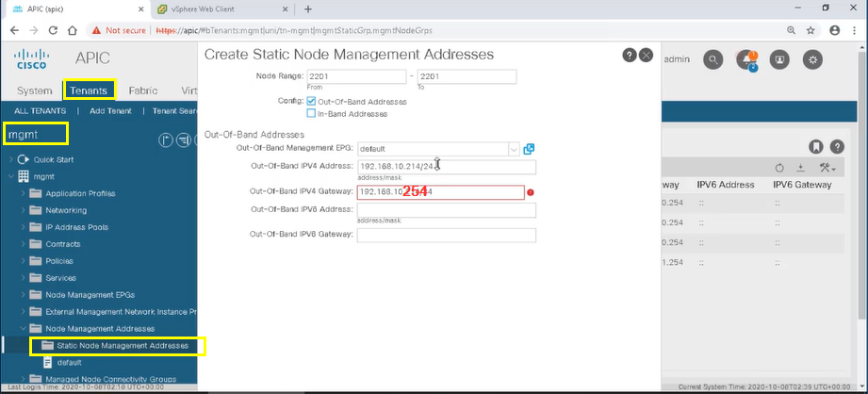Open the APIC search magnifier icon
Viewport: 868px width, 394px height.
point(713,59)
